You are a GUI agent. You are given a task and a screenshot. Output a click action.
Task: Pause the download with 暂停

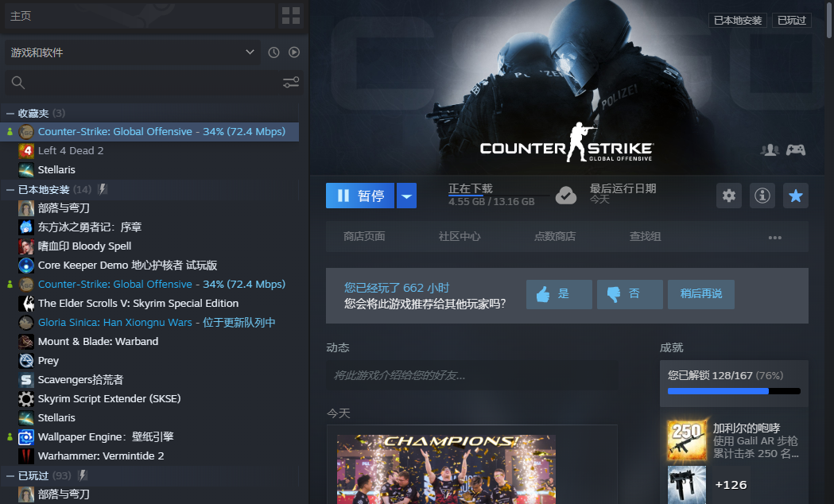point(360,196)
